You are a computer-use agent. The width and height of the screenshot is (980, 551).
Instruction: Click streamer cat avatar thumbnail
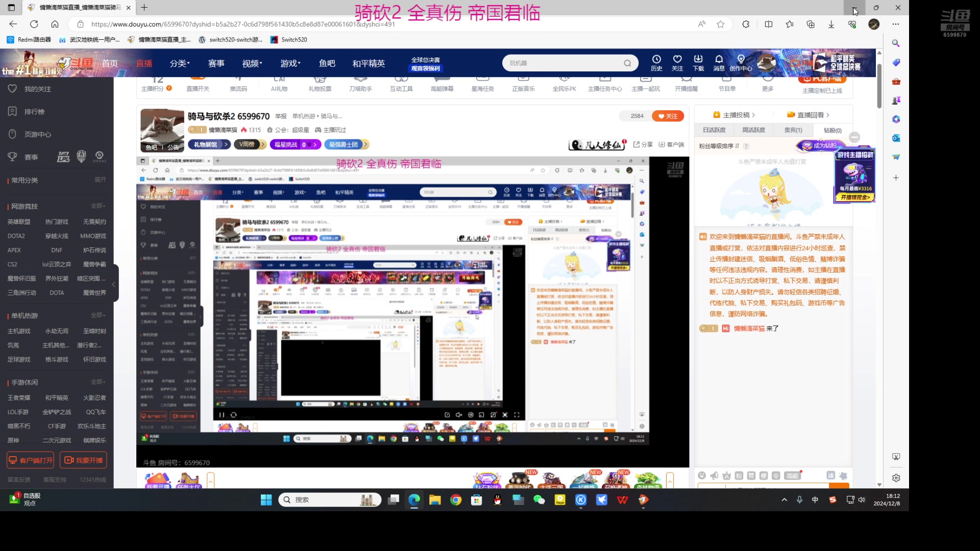click(162, 131)
